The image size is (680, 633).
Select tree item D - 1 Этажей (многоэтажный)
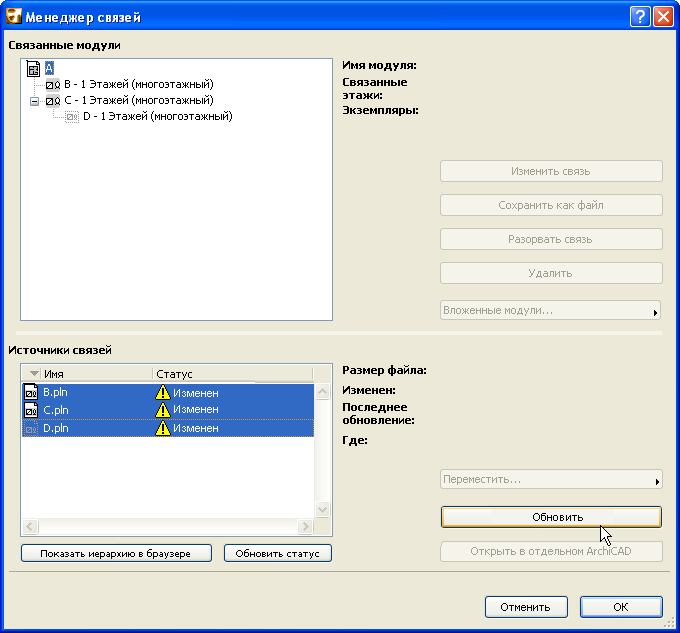point(158,116)
